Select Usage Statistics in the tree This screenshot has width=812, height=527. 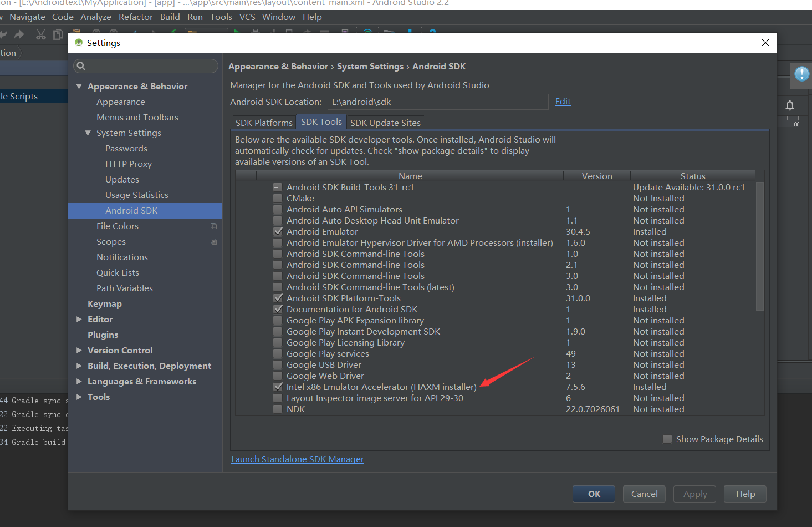(x=137, y=195)
